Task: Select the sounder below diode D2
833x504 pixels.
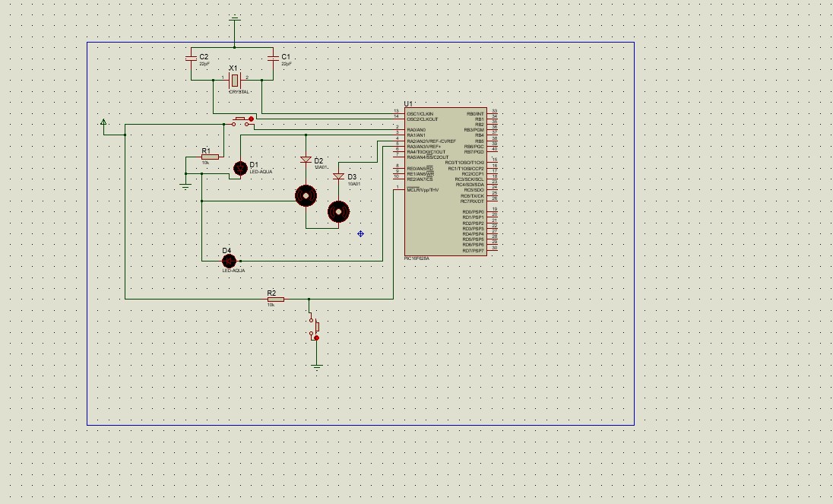Action: [306, 196]
